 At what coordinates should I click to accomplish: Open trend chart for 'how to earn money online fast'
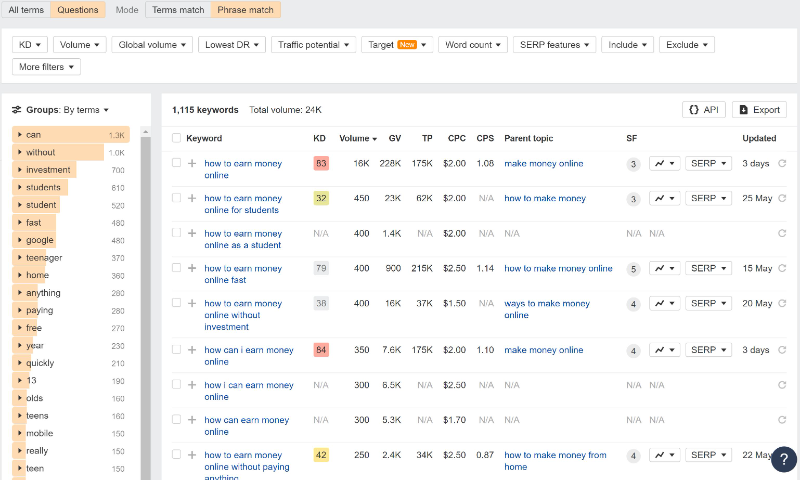664,268
